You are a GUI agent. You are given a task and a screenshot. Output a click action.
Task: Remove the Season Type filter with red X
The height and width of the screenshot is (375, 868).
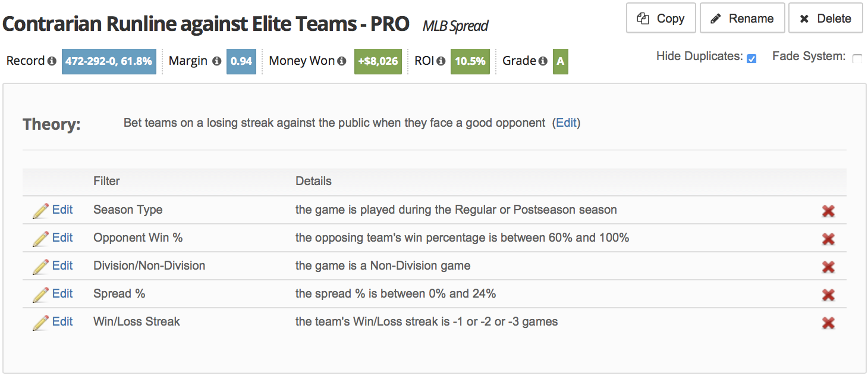[828, 211]
